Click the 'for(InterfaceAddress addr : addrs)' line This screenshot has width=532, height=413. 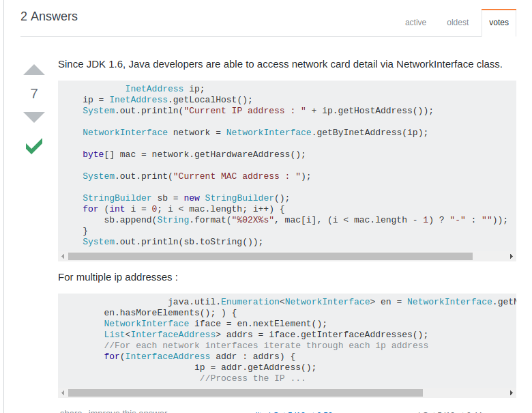200,356
